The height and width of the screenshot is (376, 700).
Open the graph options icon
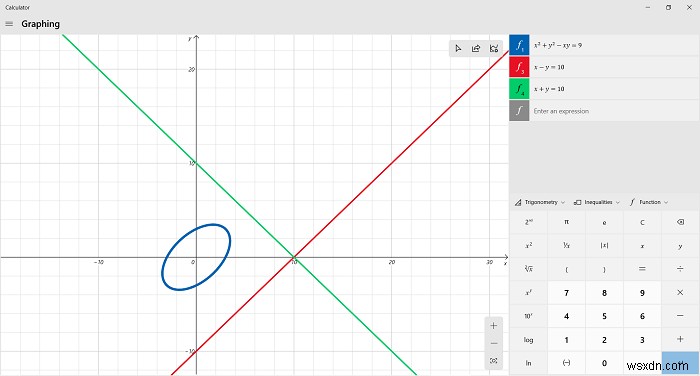494,49
